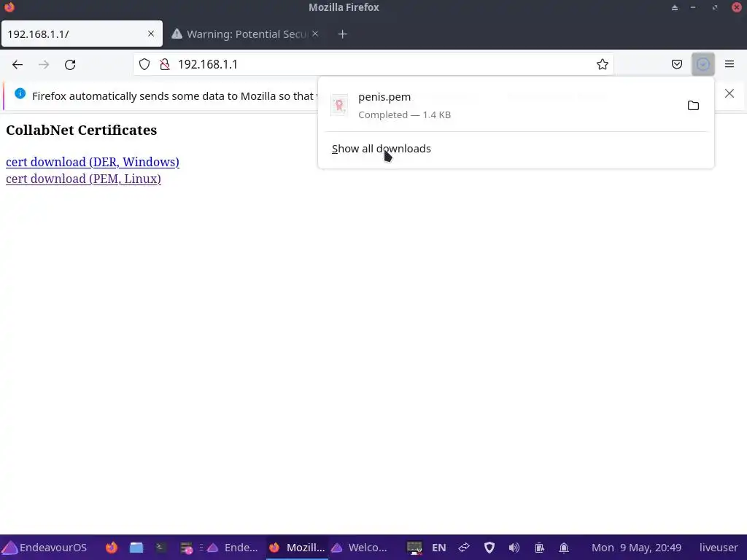Follow cert download (PEM, Linux) link
This screenshot has width=747, height=560.
[x=83, y=179]
